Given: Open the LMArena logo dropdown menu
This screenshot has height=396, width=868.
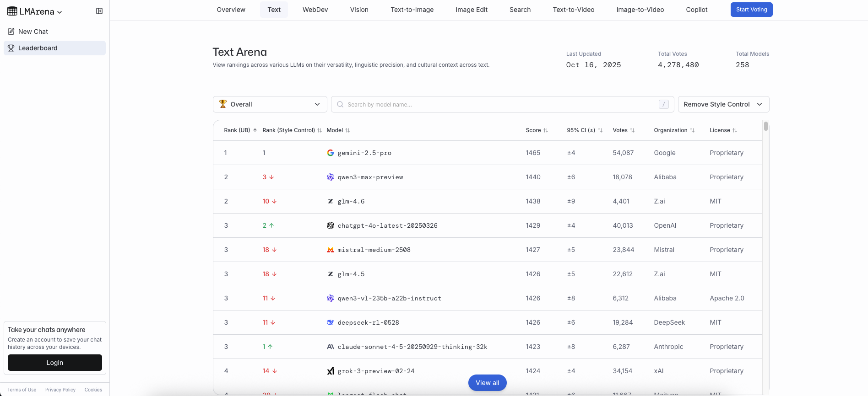Looking at the screenshot, I should (x=35, y=12).
